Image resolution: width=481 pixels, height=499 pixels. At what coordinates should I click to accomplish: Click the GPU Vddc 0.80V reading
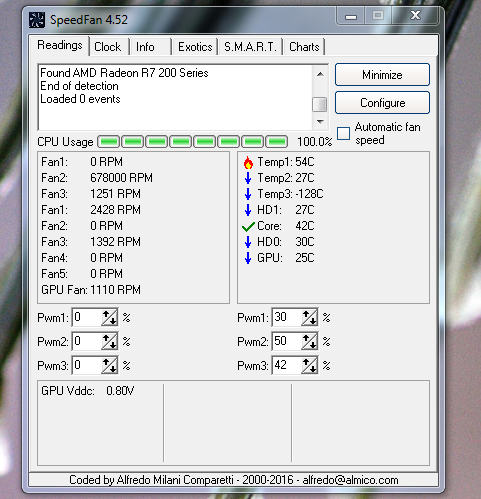click(87, 391)
